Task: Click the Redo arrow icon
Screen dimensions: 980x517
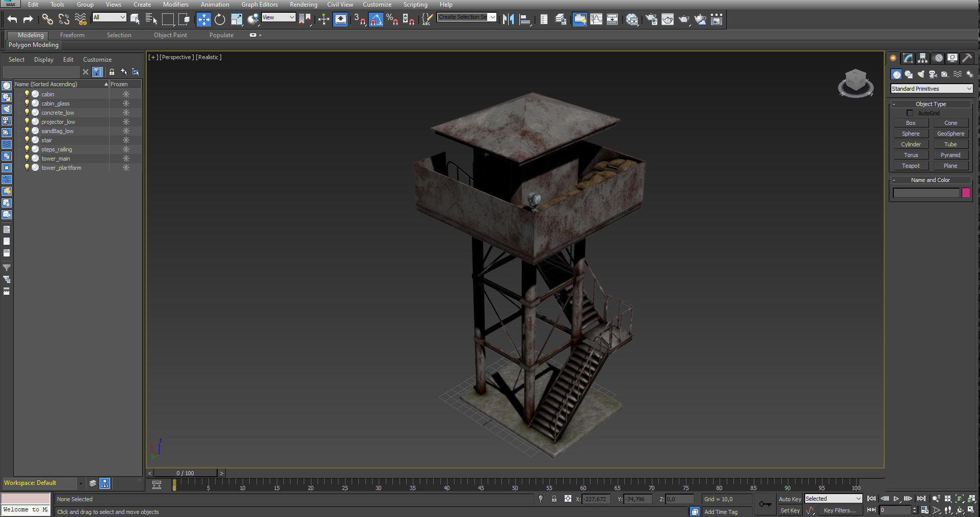Action: click(28, 19)
